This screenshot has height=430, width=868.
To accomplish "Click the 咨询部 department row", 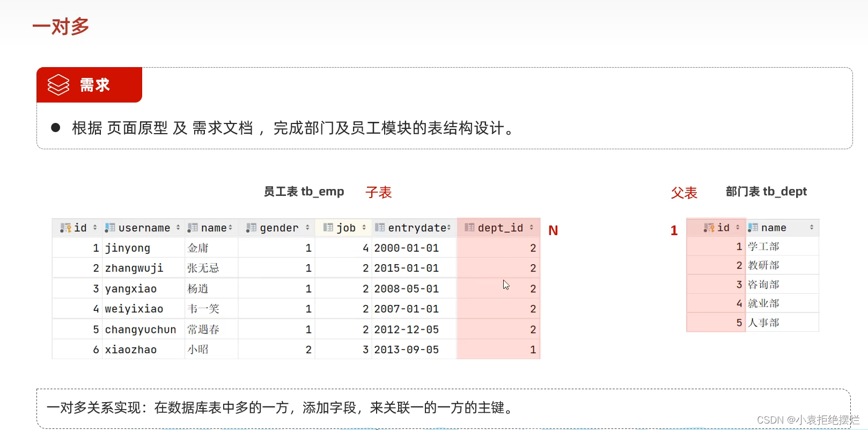I will [x=753, y=285].
